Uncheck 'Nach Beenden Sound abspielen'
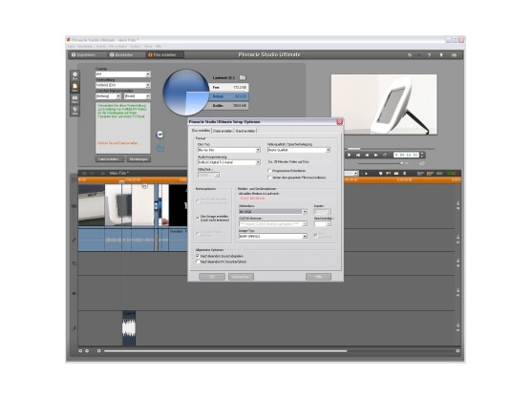Viewport: 532px width, 399px height. tap(198, 256)
